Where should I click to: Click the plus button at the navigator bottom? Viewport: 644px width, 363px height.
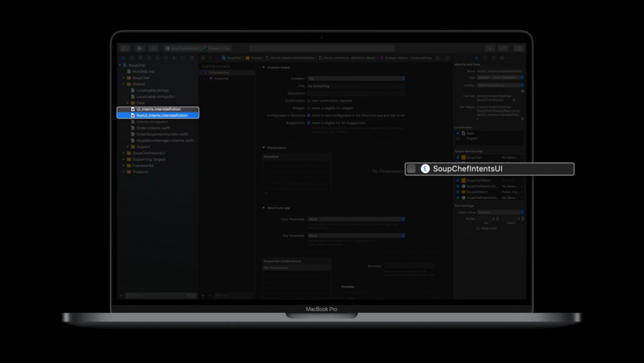pyautogui.click(x=120, y=296)
